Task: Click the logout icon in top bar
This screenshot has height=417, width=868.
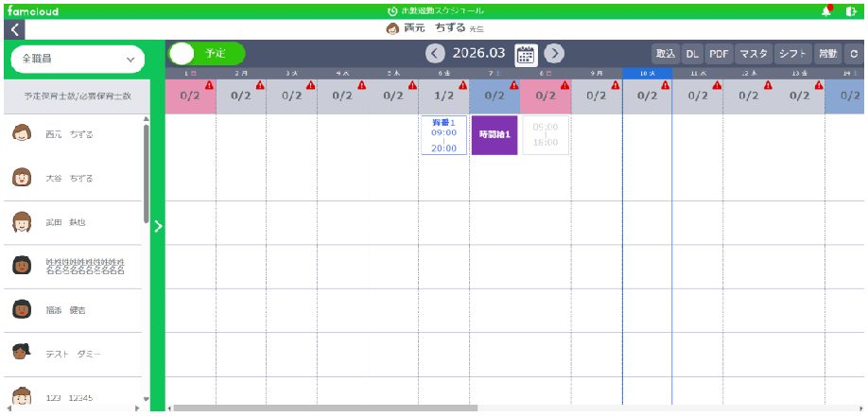Action: 853,10
